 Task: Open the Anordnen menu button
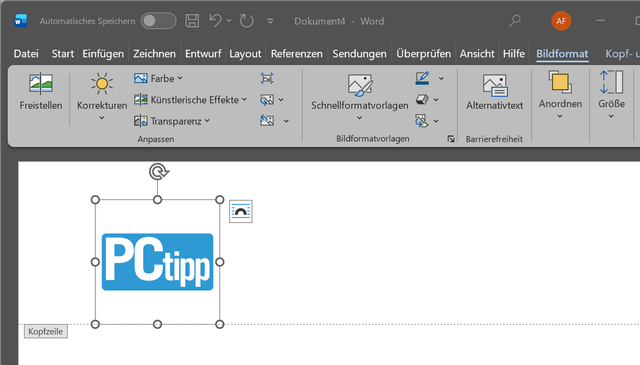coord(560,96)
